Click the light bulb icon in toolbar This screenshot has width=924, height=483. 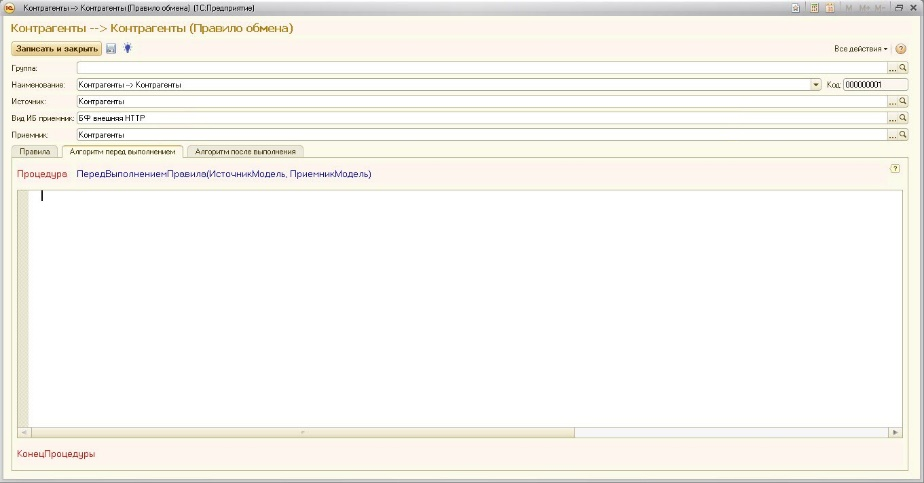click(x=127, y=48)
